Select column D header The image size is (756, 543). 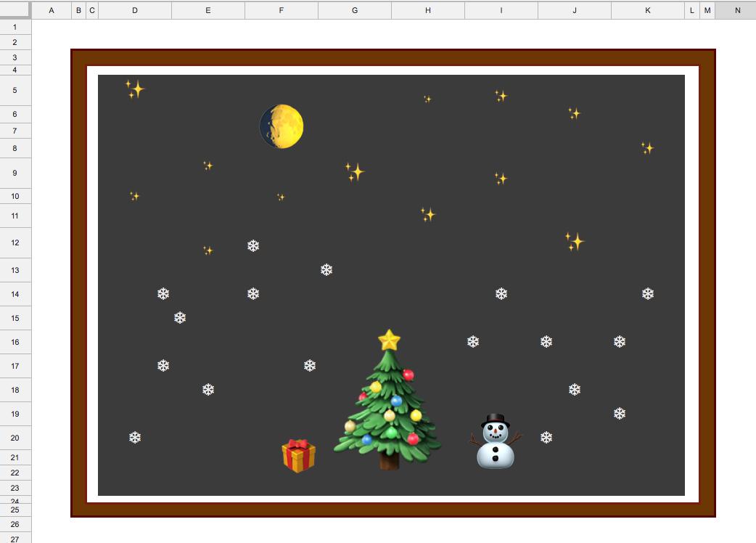click(135, 10)
